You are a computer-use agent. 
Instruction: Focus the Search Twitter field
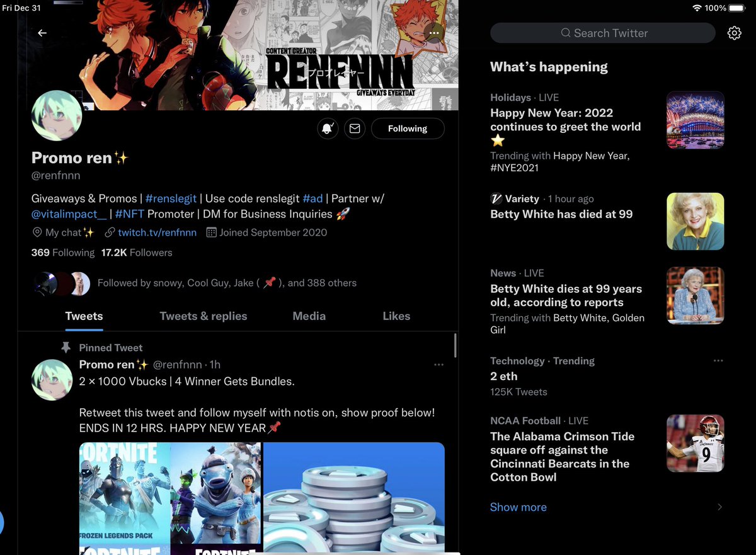[603, 33]
